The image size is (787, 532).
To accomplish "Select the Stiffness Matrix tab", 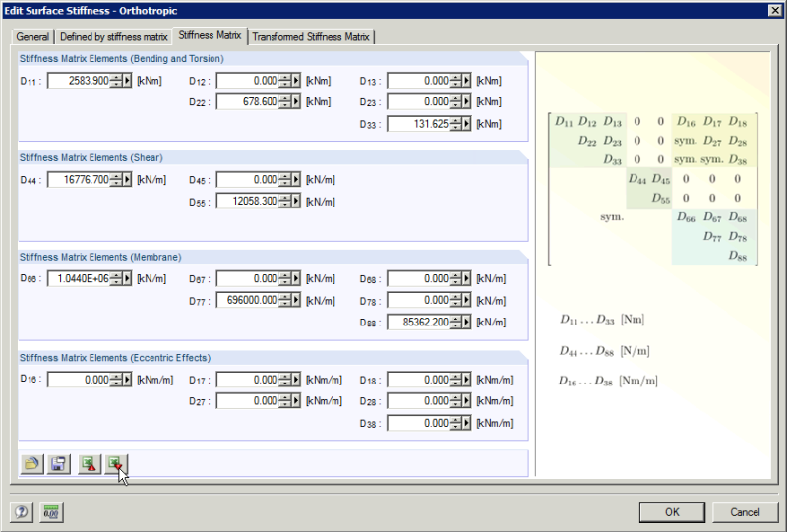I will pos(210,35).
